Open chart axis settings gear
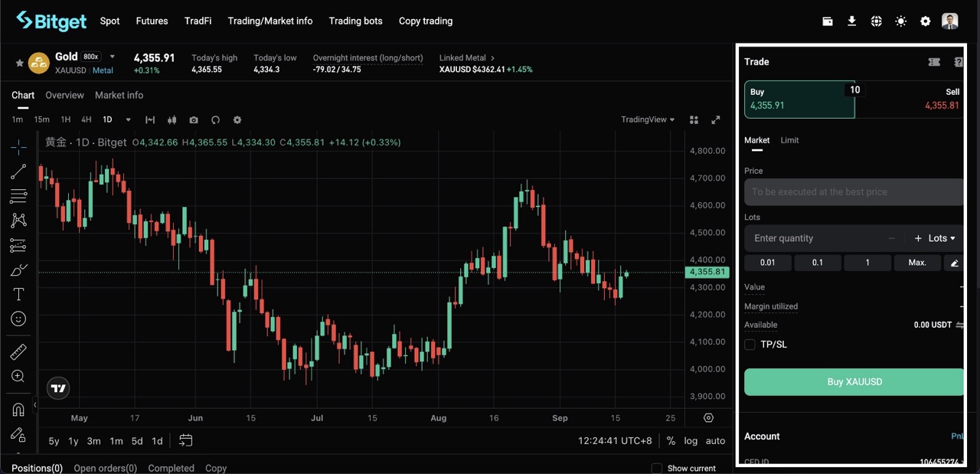The width and height of the screenshot is (980, 474). pos(708,418)
